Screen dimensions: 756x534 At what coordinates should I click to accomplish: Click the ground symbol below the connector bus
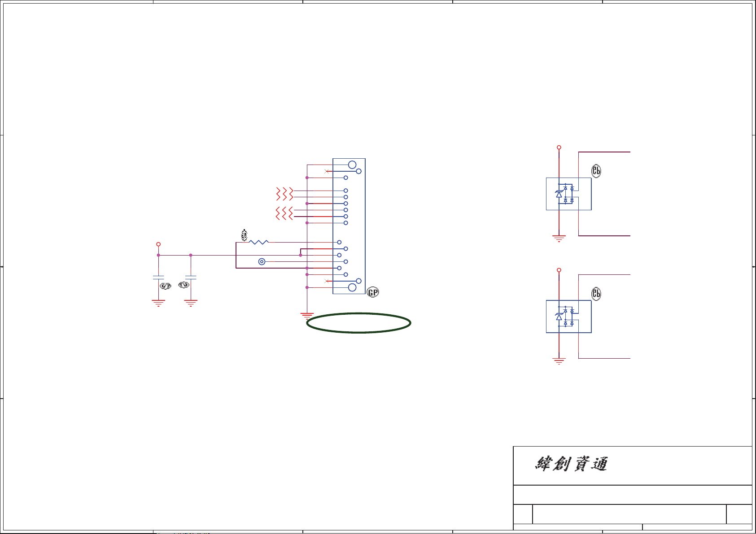pos(307,316)
